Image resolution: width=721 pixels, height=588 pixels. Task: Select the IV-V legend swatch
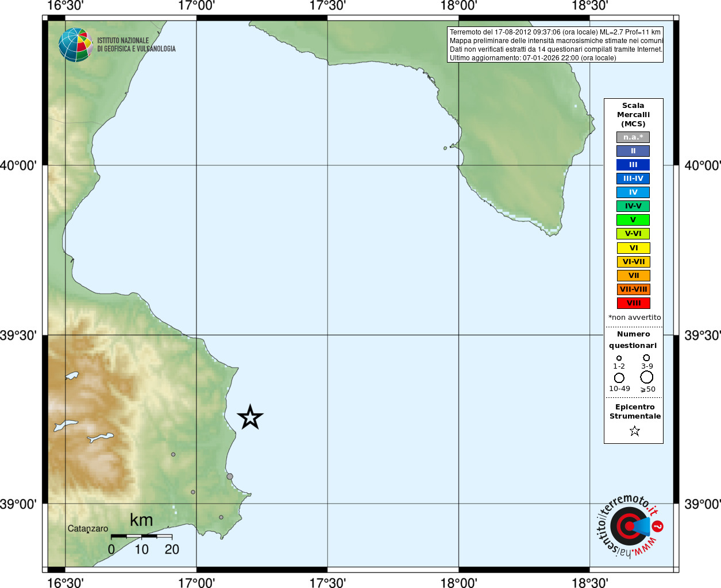click(633, 206)
